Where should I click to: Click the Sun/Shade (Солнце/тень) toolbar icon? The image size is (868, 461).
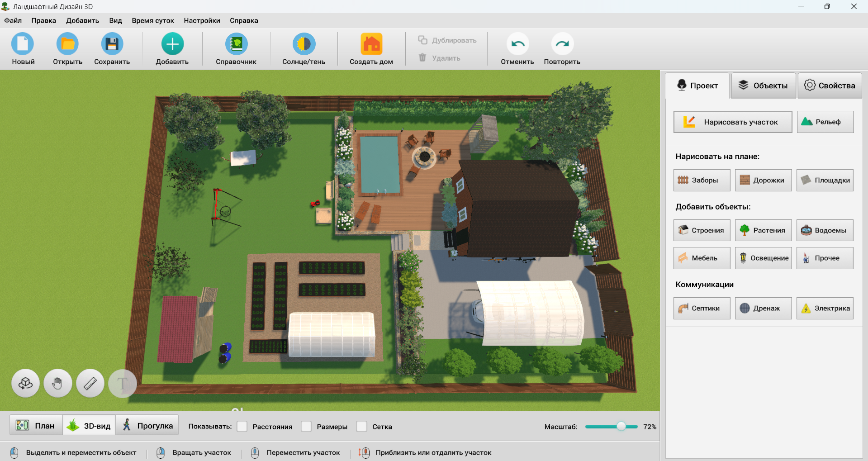pos(304,44)
